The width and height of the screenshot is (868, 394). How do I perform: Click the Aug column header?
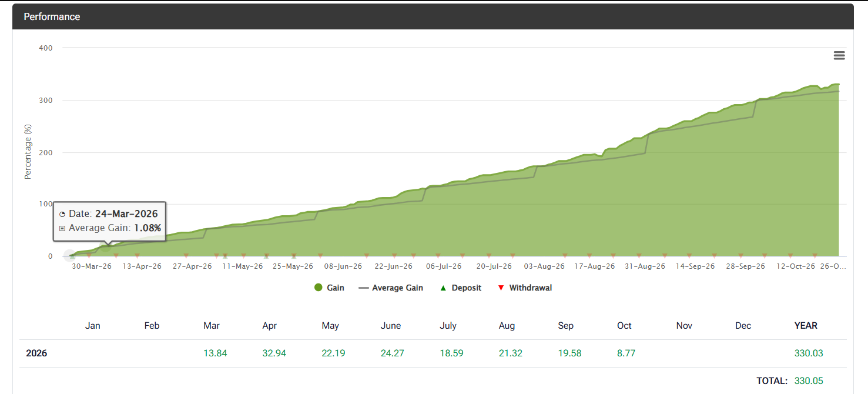tap(507, 326)
